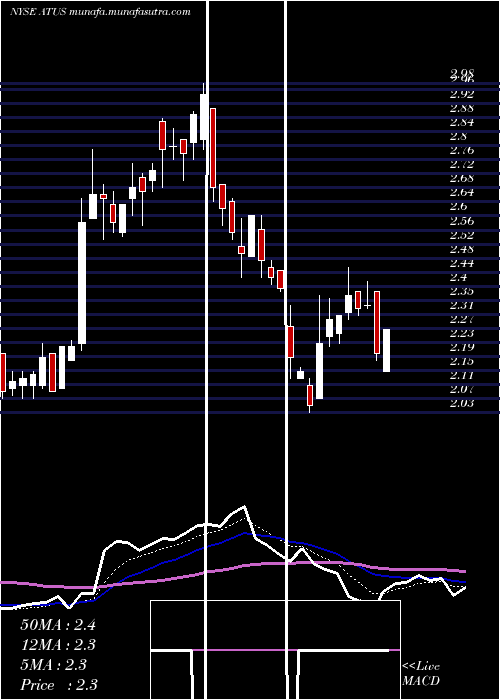Click the 2.19 price axis label

click(462, 347)
